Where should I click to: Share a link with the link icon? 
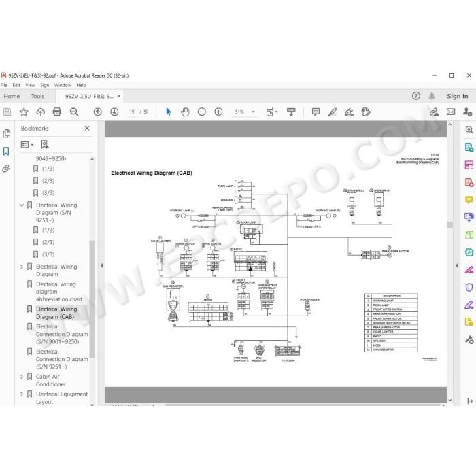pyautogui.click(x=434, y=112)
